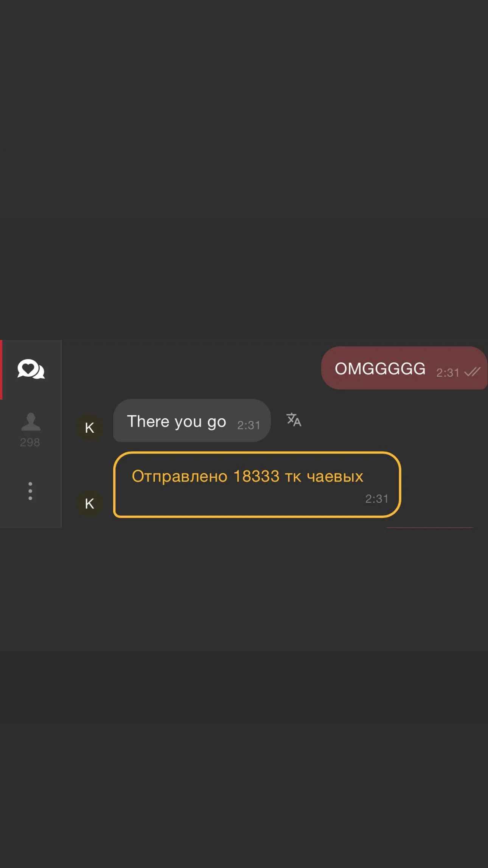Tap the 2:31 timestamp after "There you go"
488x868 pixels.
[249, 425]
